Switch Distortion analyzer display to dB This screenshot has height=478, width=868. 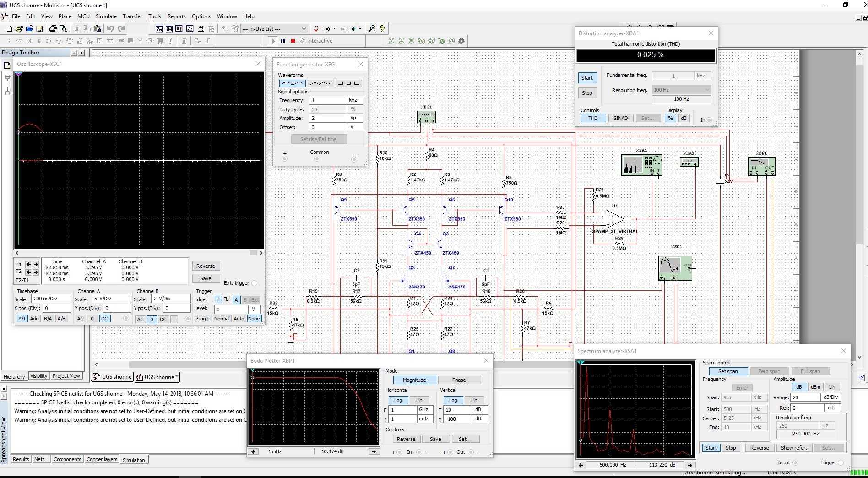(x=684, y=118)
